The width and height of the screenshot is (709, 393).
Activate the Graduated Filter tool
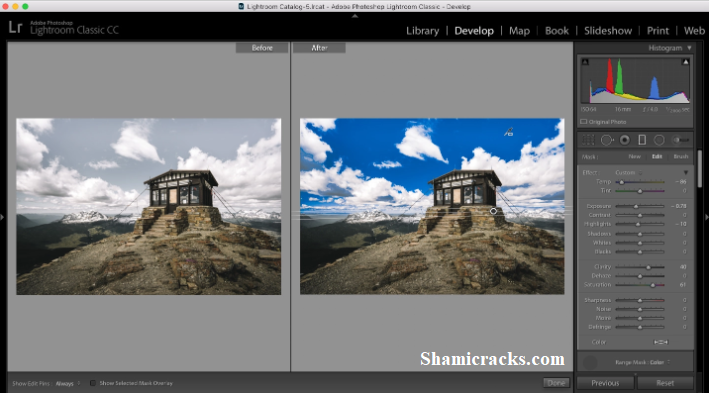[642, 140]
